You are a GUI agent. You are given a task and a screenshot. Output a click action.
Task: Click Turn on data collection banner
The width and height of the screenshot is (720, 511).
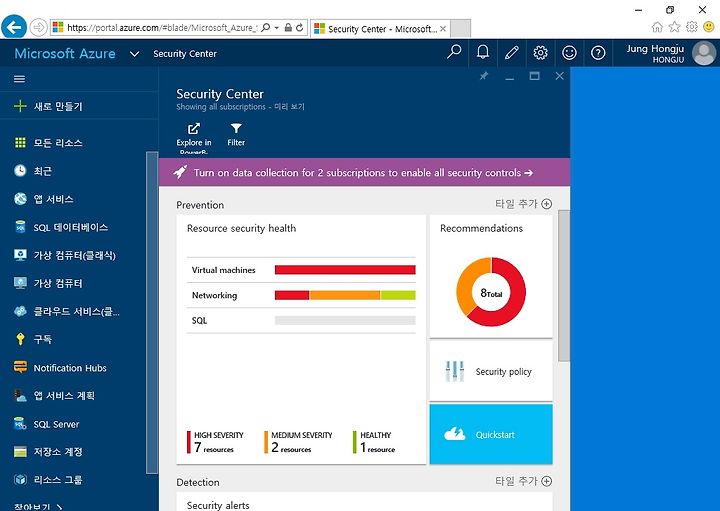pyautogui.click(x=364, y=173)
